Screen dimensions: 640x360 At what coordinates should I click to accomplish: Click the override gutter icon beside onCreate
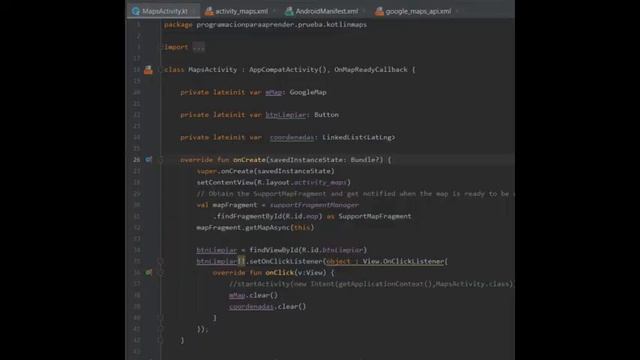click(149, 160)
